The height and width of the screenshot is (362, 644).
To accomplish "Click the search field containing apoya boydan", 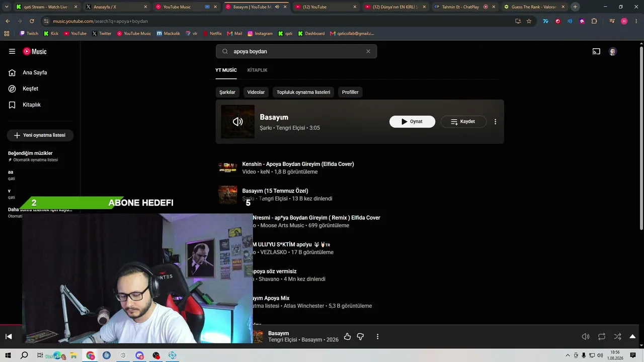I will coord(296,51).
